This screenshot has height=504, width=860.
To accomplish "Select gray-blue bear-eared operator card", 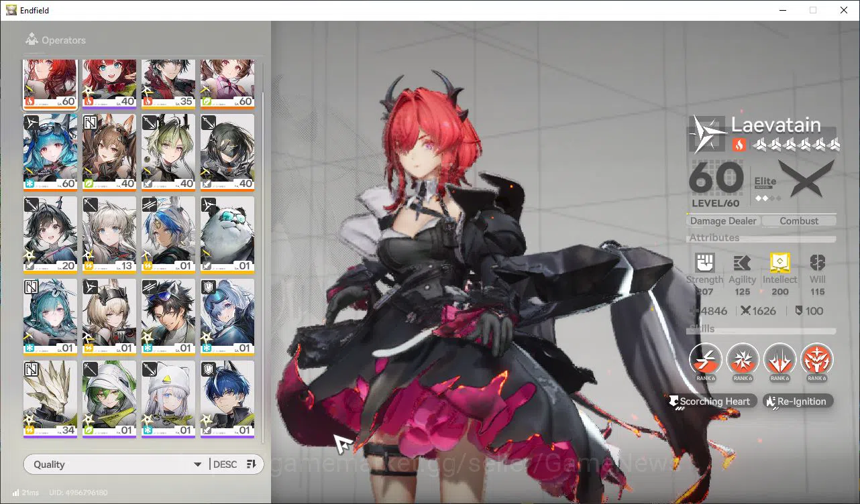I will 227,317.
